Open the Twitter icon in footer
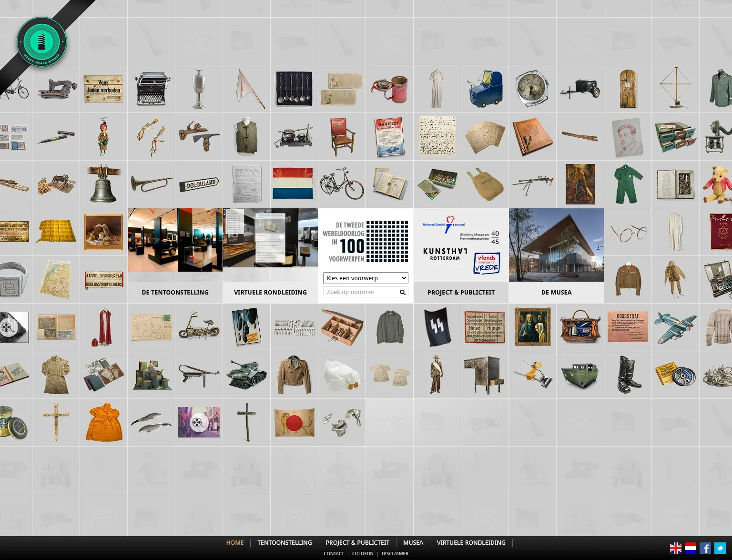The height and width of the screenshot is (560, 732). [720, 548]
